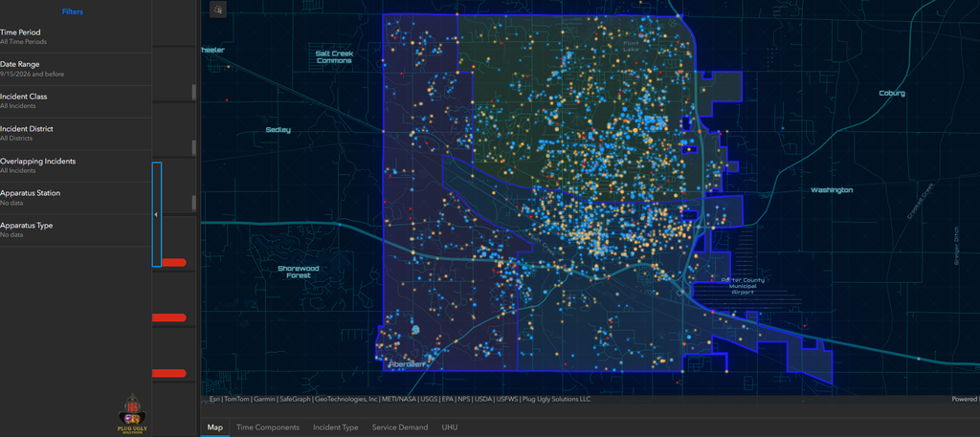Switch to the Map tab
The width and height of the screenshot is (980, 437).
click(x=215, y=427)
